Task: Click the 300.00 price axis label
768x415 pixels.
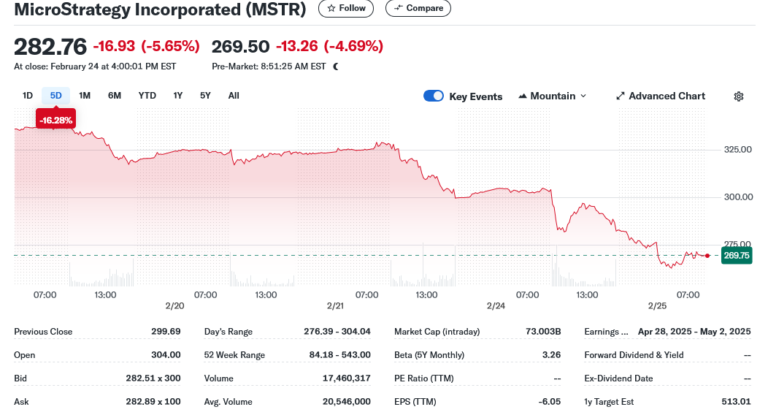Action: point(738,197)
